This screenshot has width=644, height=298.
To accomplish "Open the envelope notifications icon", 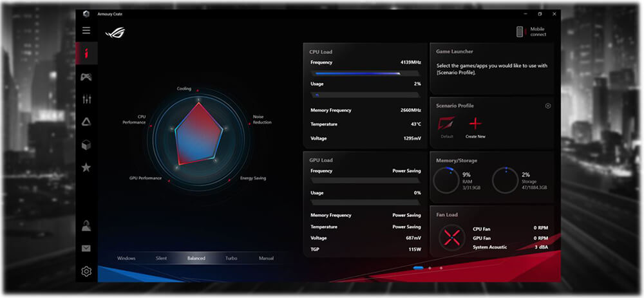I will (x=86, y=248).
